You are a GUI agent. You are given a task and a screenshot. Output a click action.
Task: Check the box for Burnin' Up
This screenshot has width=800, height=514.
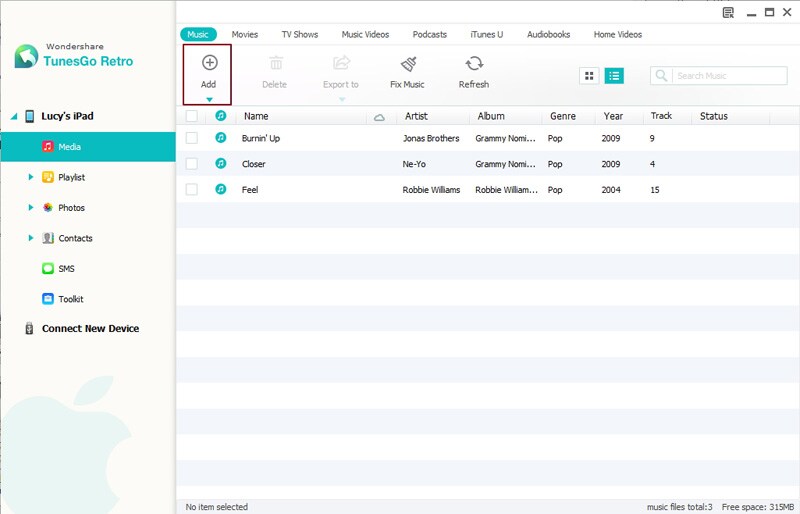(x=192, y=138)
